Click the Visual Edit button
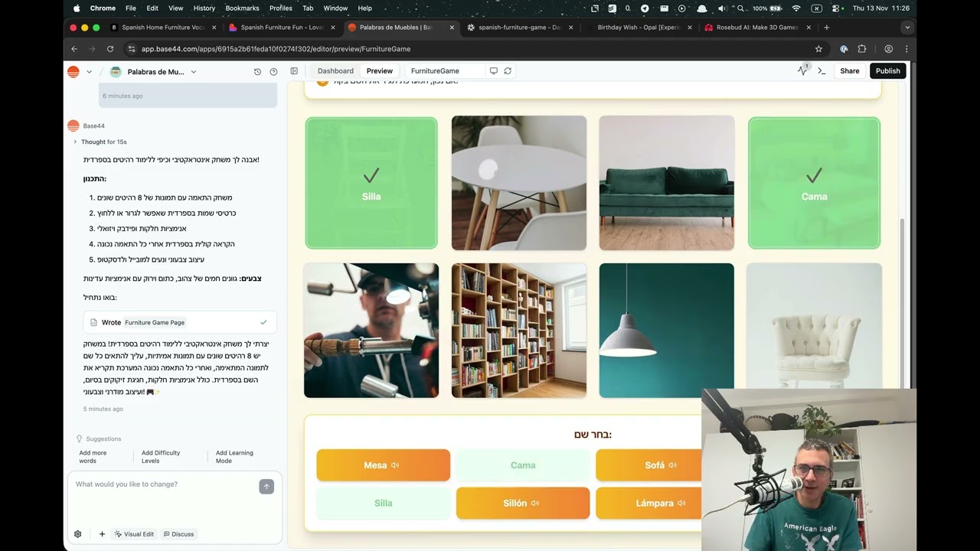 click(x=134, y=534)
